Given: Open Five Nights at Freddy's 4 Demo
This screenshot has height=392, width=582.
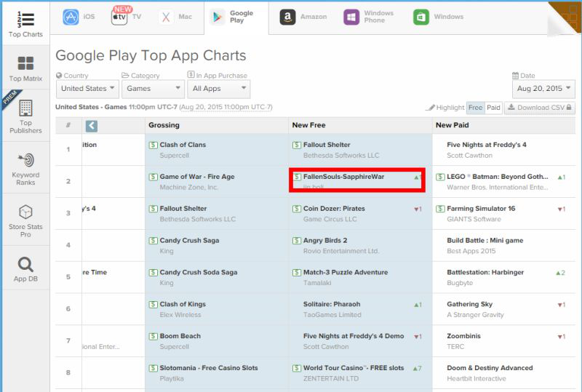Looking at the screenshot, I should [354, 336].
